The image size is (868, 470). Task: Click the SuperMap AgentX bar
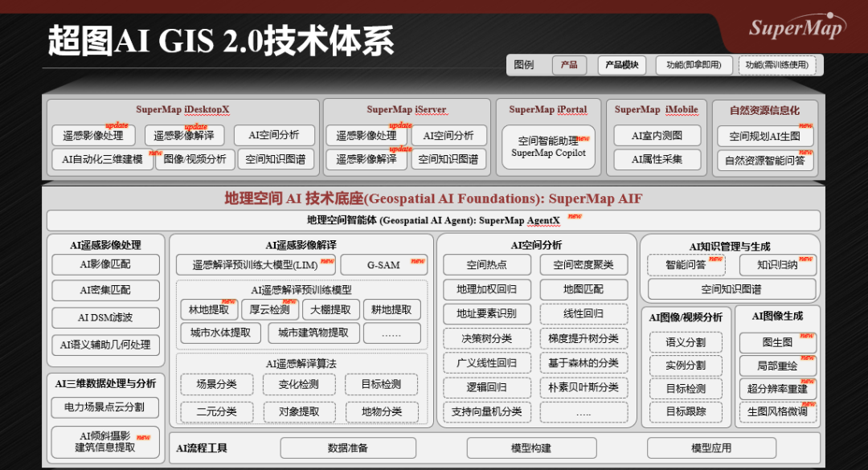point(433,220)
